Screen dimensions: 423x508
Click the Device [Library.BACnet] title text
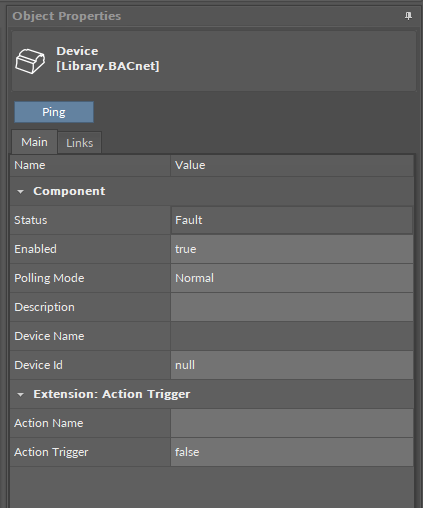(x=108, y=58)
